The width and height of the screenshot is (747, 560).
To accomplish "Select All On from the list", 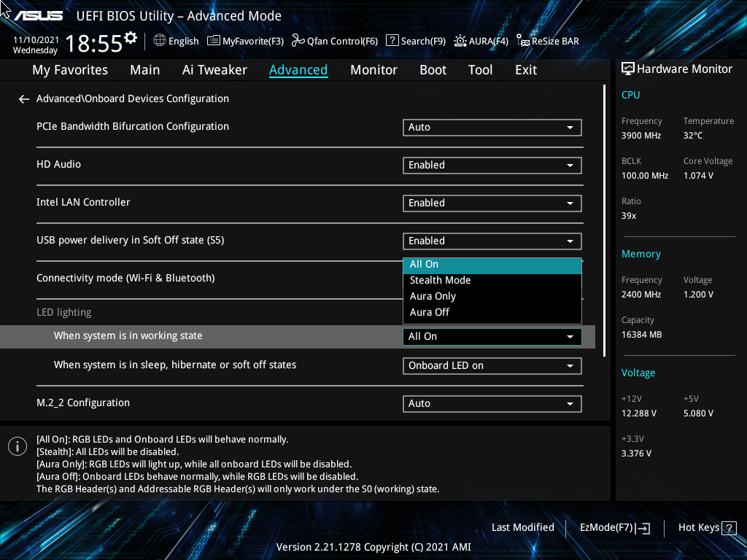I will pyautogui.click(x=492, y=265).
